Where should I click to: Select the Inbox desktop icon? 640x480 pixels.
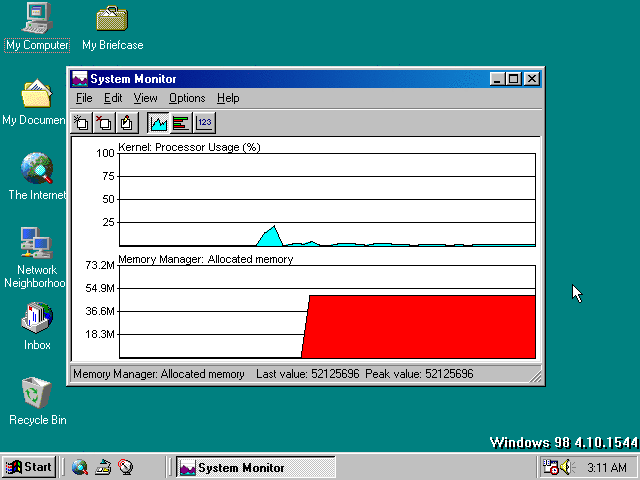click(x=37, y=327)
